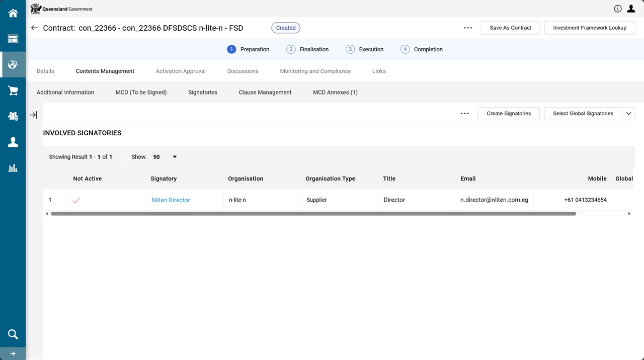644x360 pixels.
Task: Open the bar chart reports icon
Action: coord(13,168)
